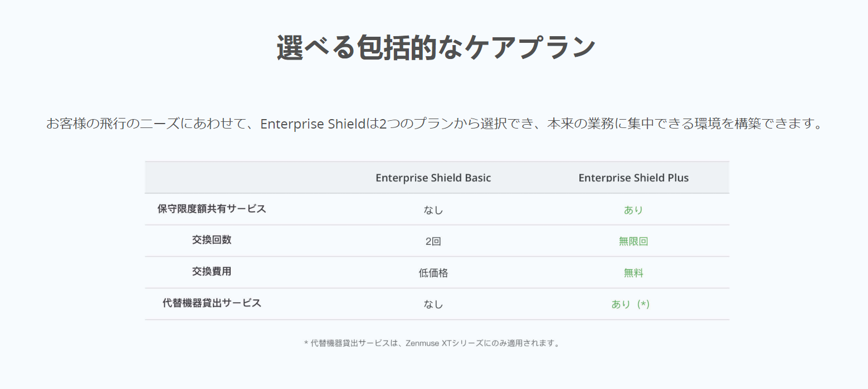Click なし in the 代替機器貸出サービス row
Image resolution: width=868 pixels, height=389 pixels.
coord(433,304)
